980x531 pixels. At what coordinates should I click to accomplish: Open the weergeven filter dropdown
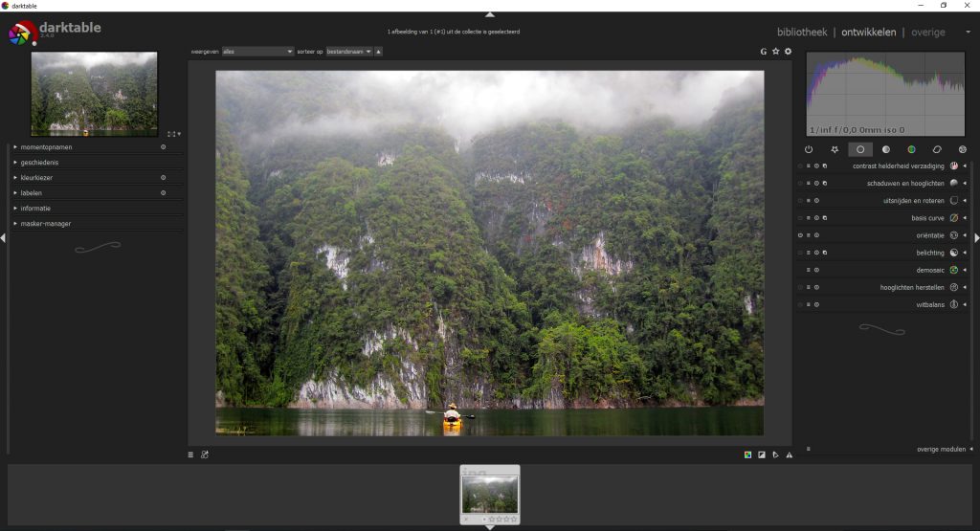coord(257,52)
